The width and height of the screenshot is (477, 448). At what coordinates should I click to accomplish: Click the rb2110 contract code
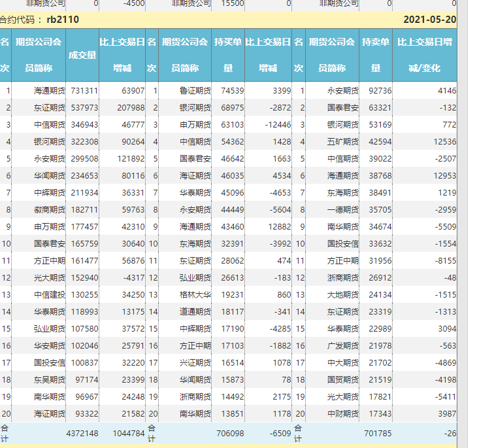63,20
